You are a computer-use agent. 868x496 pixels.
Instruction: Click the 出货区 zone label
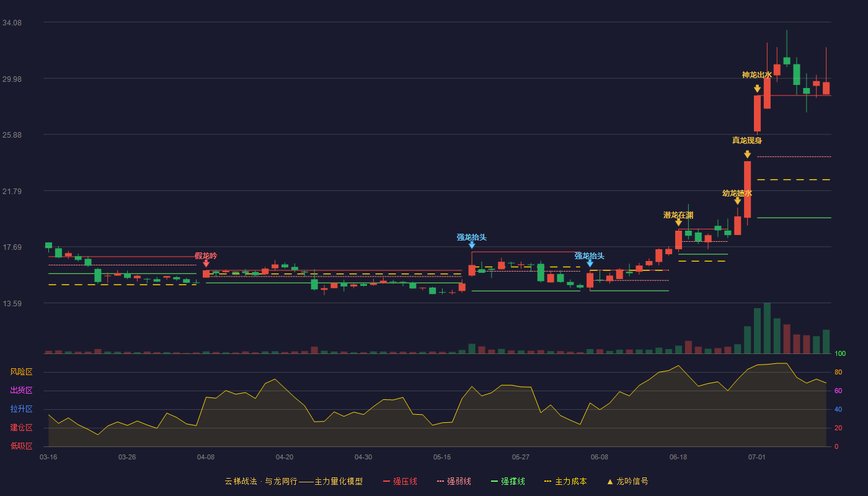click(x=21, y=391)
